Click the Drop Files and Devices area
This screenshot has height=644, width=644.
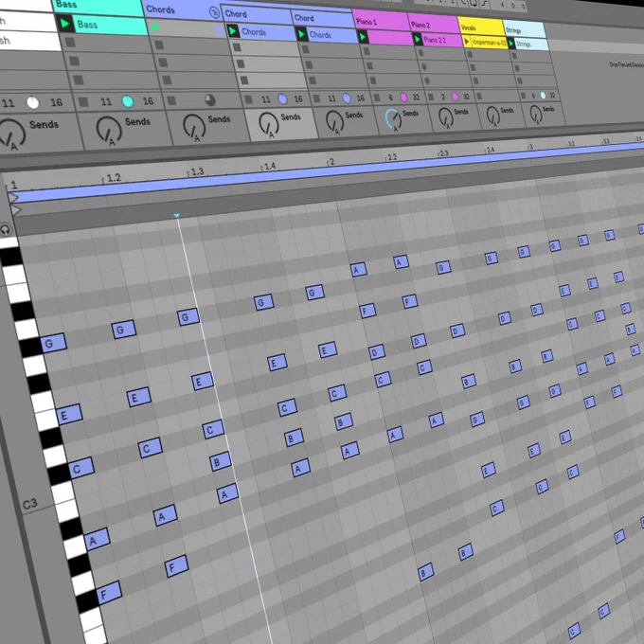pos(626,65)
